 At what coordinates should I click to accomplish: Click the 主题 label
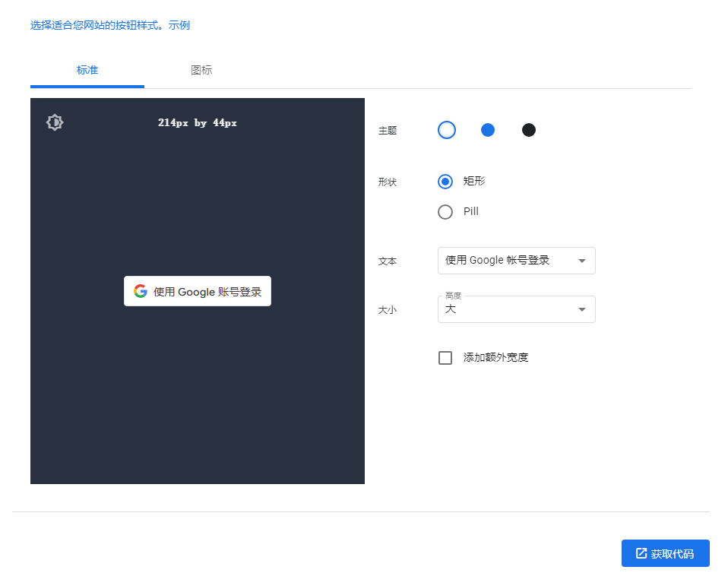(388, 131)
